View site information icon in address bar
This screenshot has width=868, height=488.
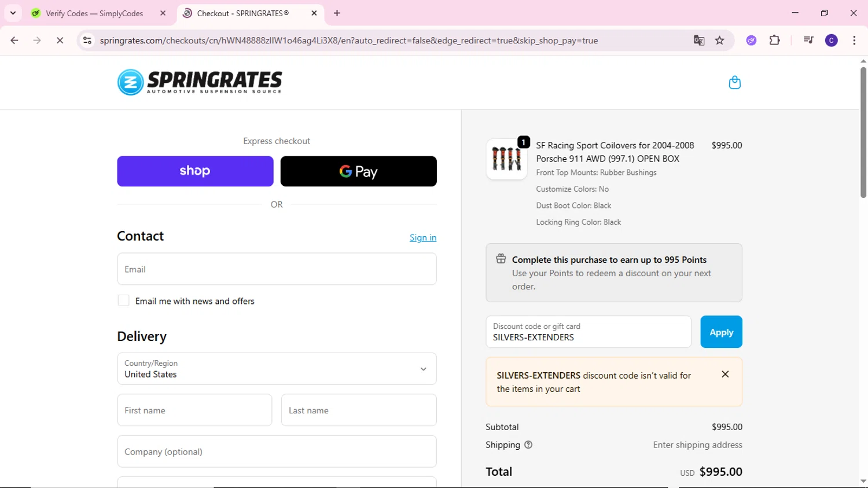[87, 41]
